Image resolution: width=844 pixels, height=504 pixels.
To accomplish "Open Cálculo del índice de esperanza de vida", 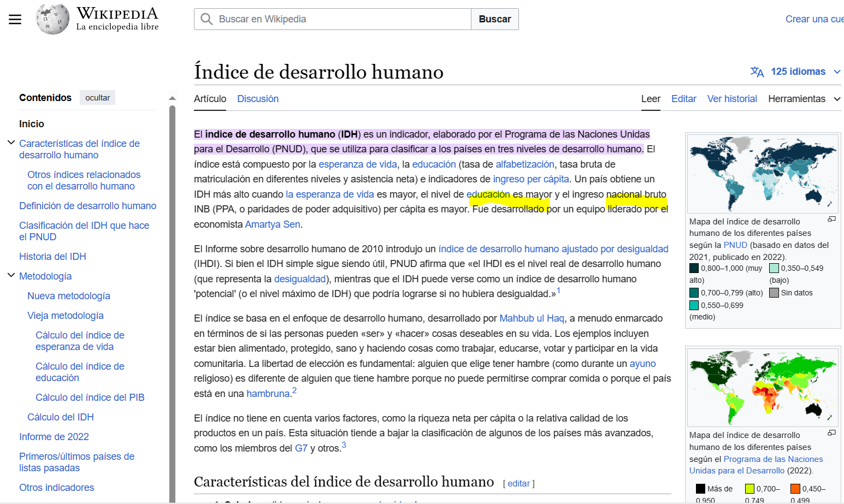I will click(x=80, y=341).
